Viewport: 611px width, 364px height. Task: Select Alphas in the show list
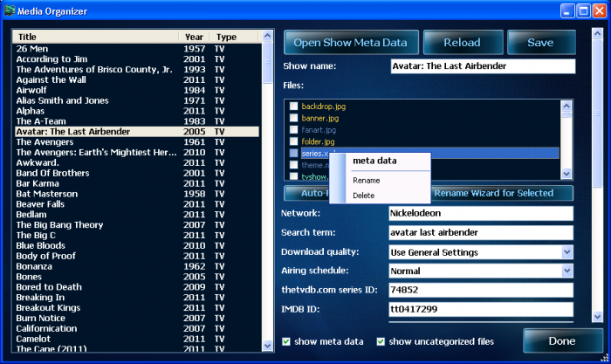point(137,111)
